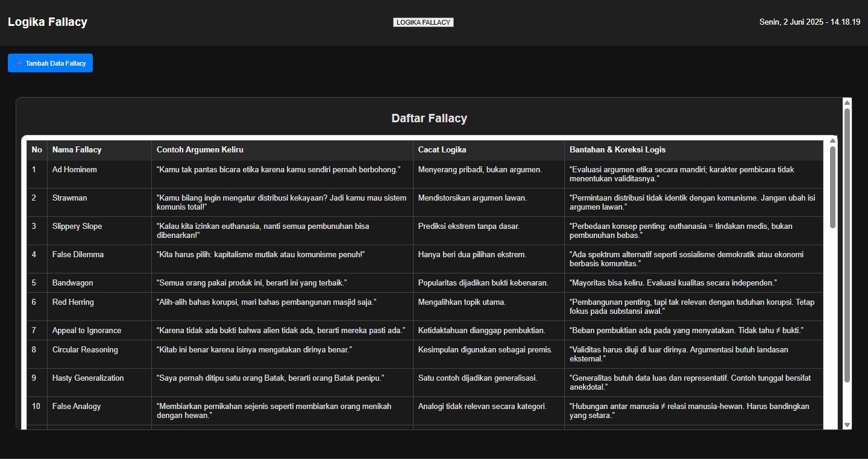The height and width of the screenshot is (459, 868).
Task: Click the example argument starting "Kitab ini benar"
Action: pyautogui.click(x=282, y=354)
